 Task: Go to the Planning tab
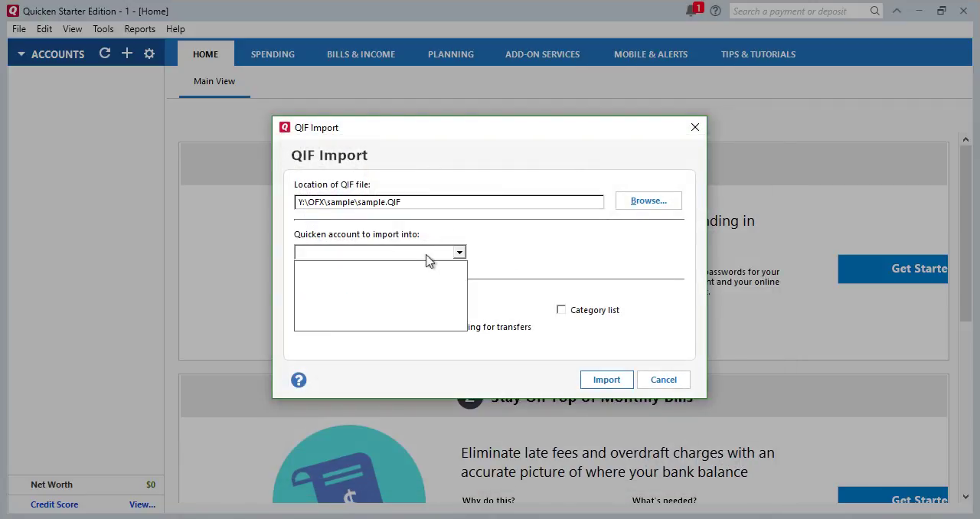coord(451,54)
